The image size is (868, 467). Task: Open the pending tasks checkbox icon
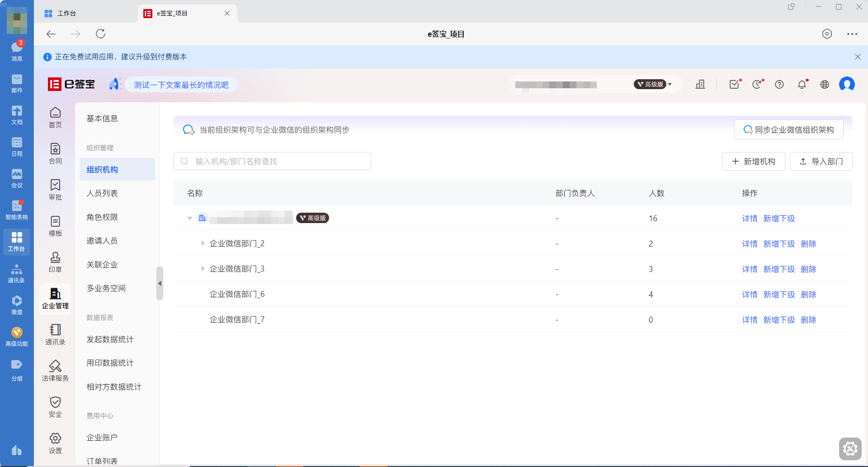tap(735, 84)
